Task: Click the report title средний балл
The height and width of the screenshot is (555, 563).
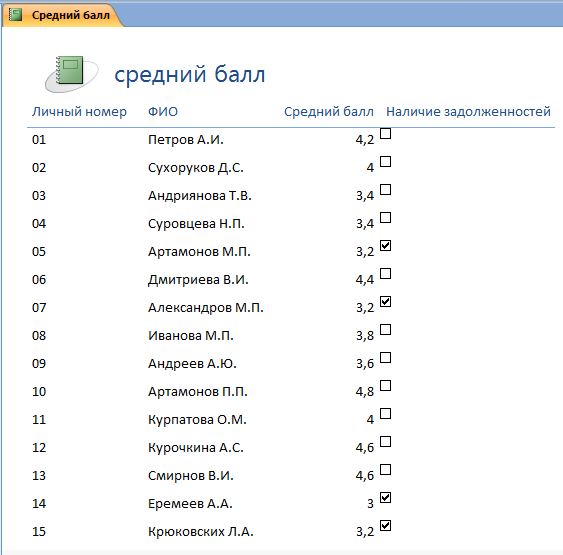Action: (190, 74)
